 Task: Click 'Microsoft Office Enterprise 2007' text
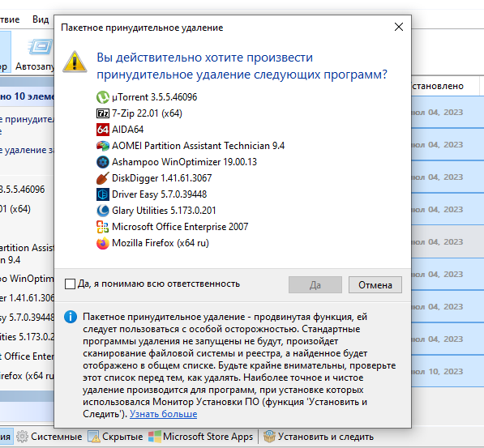tap(180, 227)
